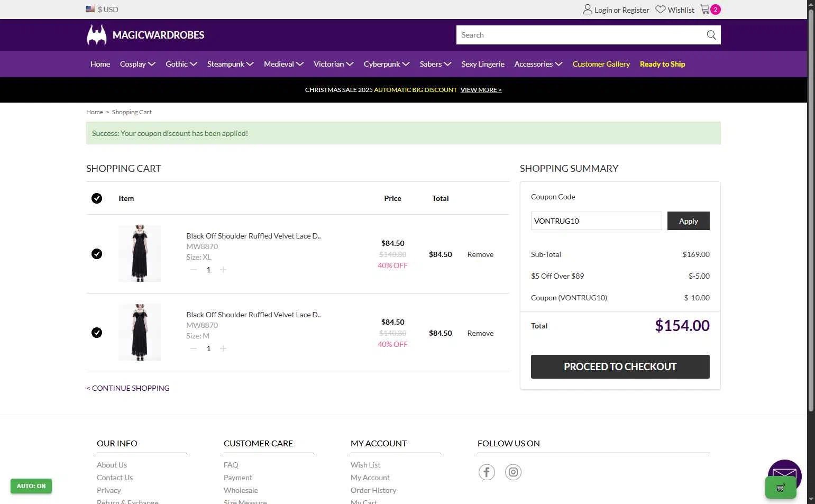815x504 pixels.
Task: Click the Wishlist heart icon
Action: [660, 10]
